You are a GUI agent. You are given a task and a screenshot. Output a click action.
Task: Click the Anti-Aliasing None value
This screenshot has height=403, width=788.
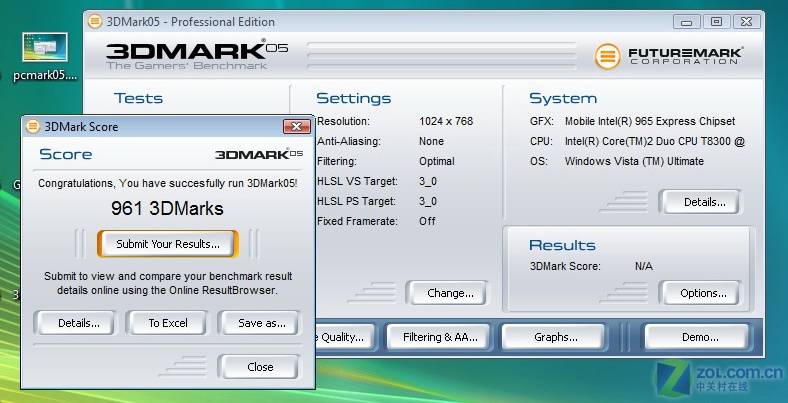pos(431,141)
